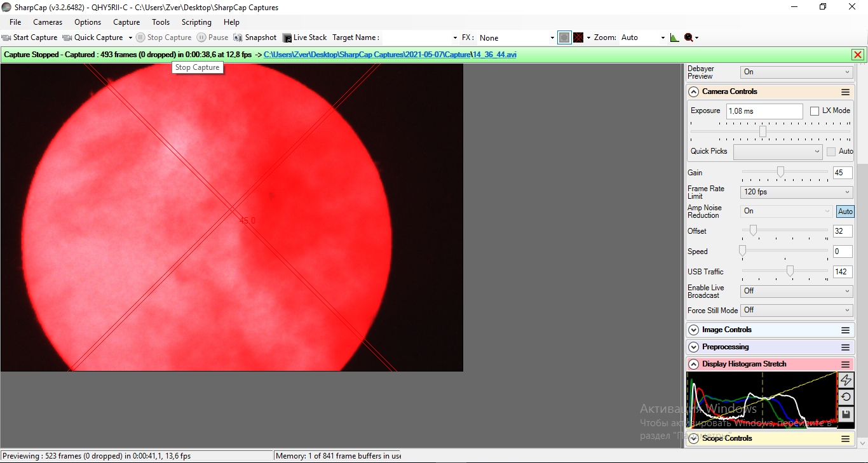Open the focus assistant dropdown arrow
The height and width of the screenshot is (463, 868).
[x=697, y=37]
